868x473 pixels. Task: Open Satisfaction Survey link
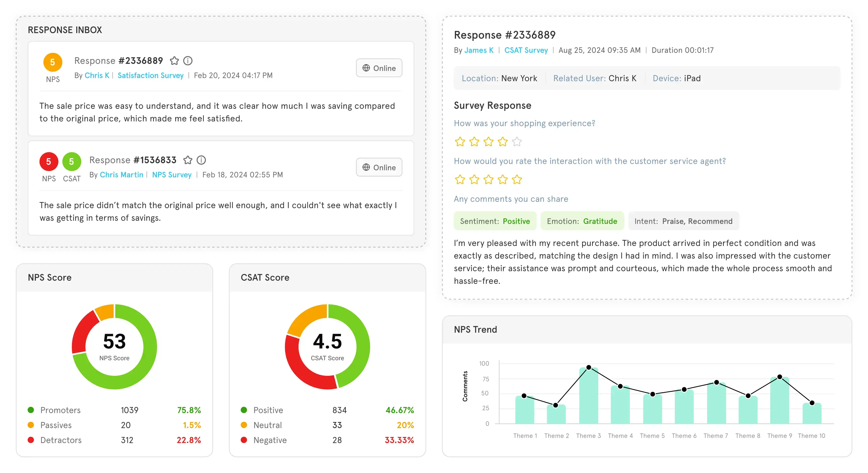pyautogui.click(x=150, y=75)
